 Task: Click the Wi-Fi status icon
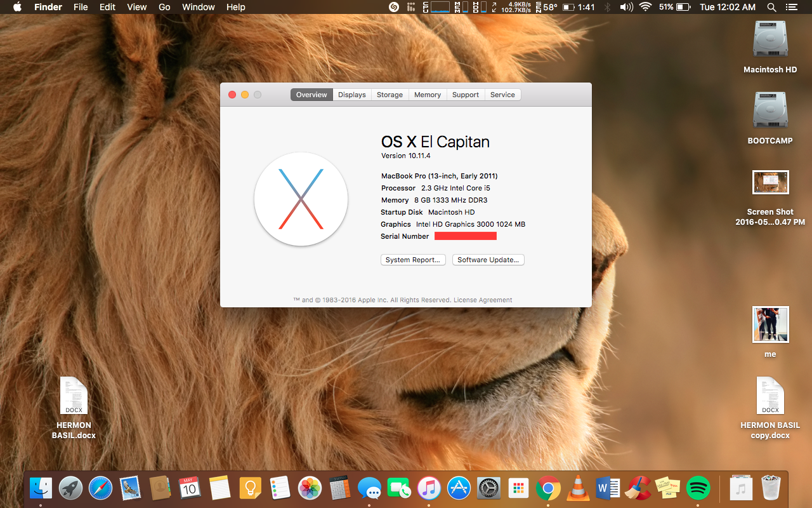[x=646, y=7]
